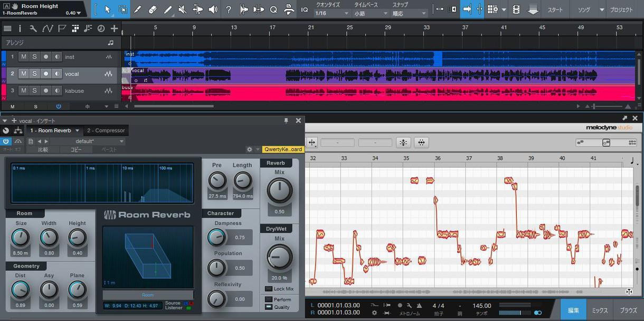Open the track inspector i icon
Image resolution: width=644 pixels, height=321 pixels.
pos(20,28)
